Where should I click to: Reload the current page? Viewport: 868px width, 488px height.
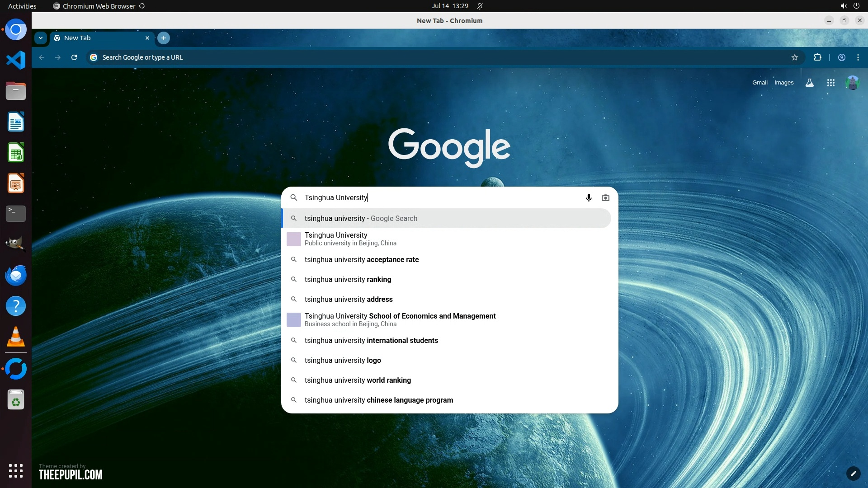(x=74, y=57)
